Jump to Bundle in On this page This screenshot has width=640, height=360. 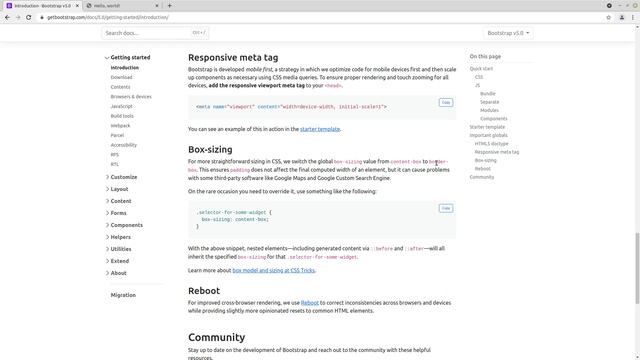488,93
